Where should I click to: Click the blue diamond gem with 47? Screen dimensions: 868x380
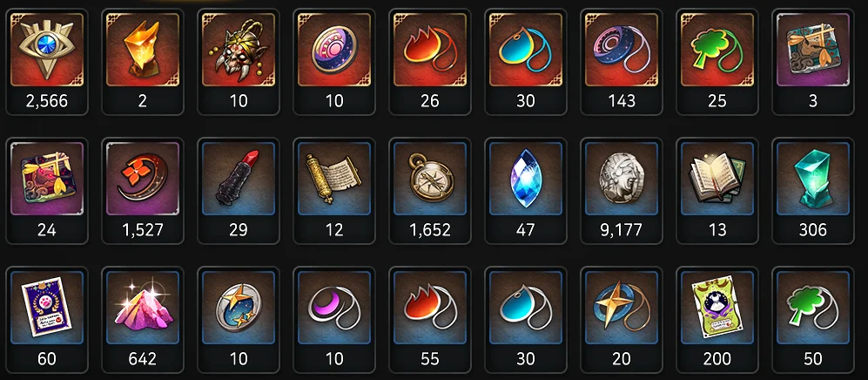(x=525, y=191)
